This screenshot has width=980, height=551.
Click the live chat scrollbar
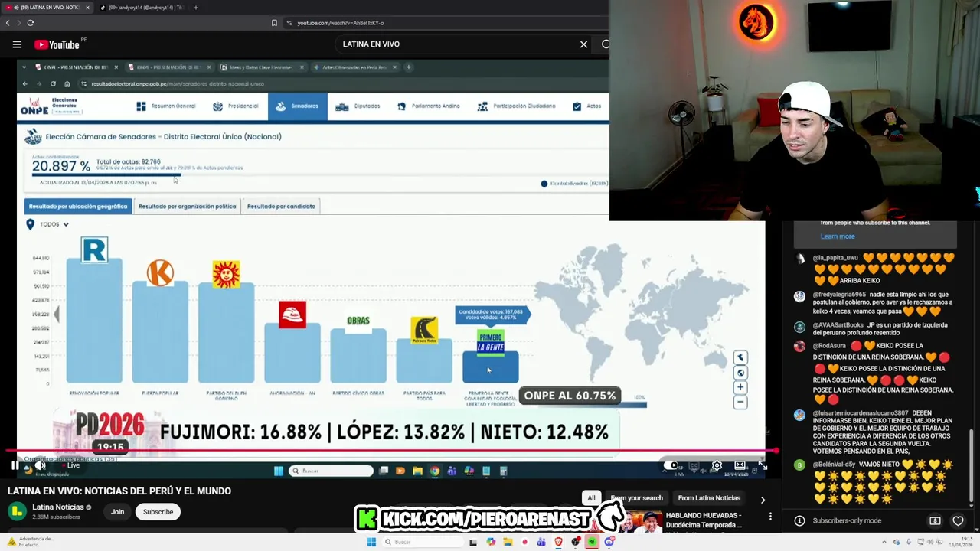(972, 467)
